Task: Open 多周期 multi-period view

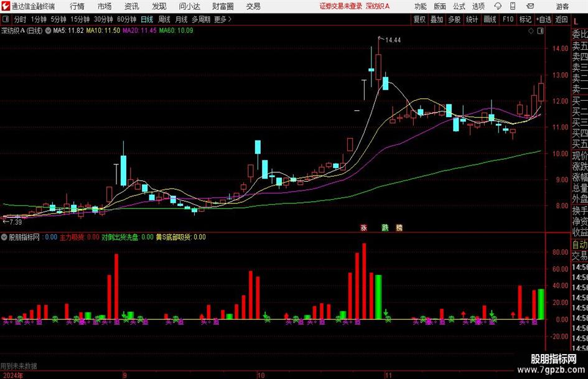Action: tap(201, 19)
